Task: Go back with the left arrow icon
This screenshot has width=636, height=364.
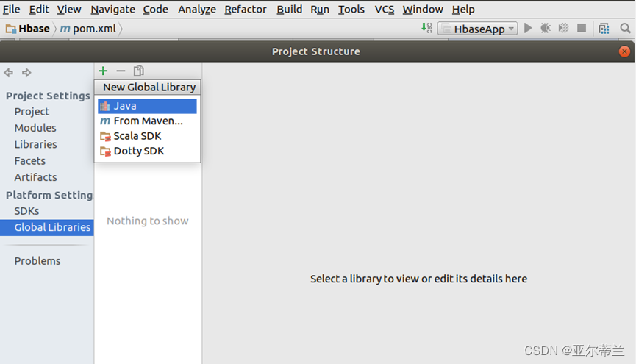Action: point(9,73)
